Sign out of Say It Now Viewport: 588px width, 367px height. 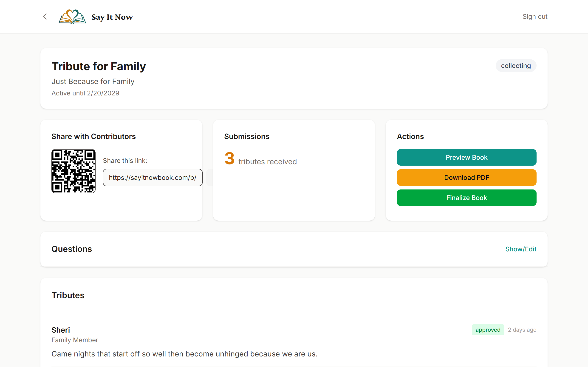(x=535, y=17)
